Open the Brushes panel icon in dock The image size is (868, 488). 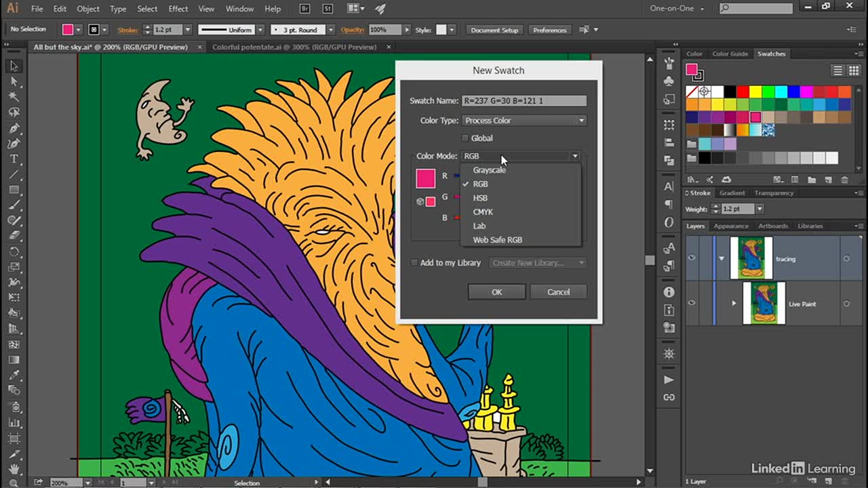(x=669, y=63)
